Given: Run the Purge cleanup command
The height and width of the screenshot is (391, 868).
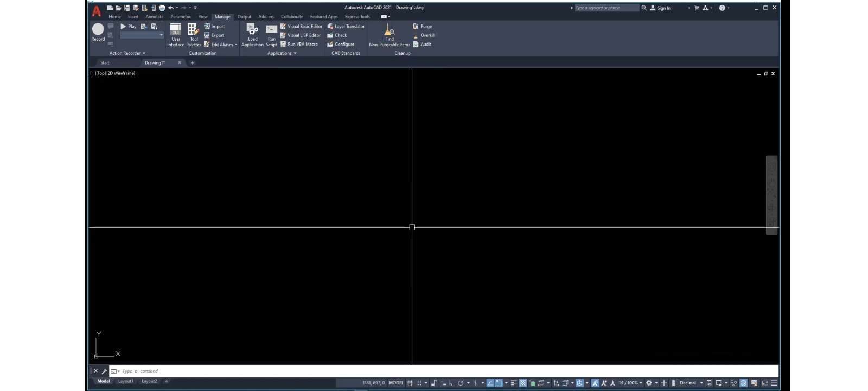Looking at the screenshot, I should (423, 26).
